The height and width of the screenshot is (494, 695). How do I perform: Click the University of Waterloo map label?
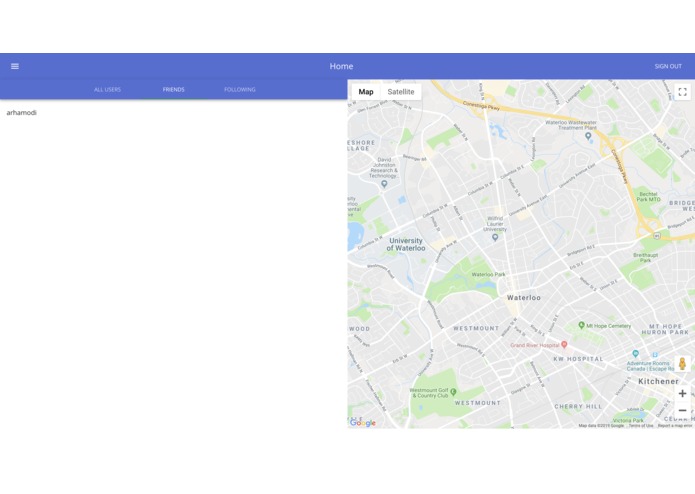click(406, 245)
